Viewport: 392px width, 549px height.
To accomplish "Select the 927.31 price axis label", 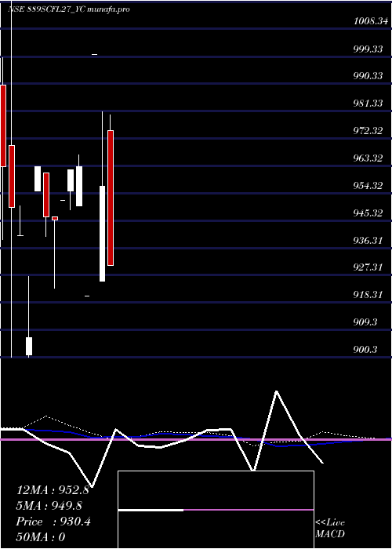I will coord(368,267).
